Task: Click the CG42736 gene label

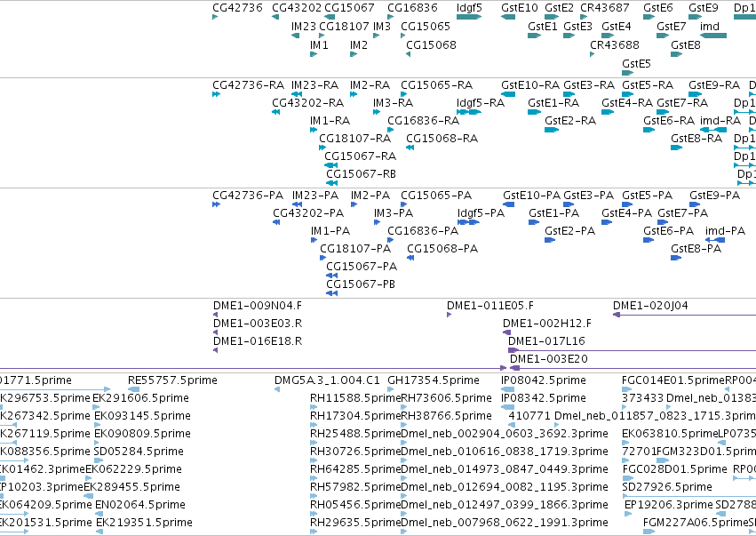Action: pyautogui.click(x=237, y=8)
